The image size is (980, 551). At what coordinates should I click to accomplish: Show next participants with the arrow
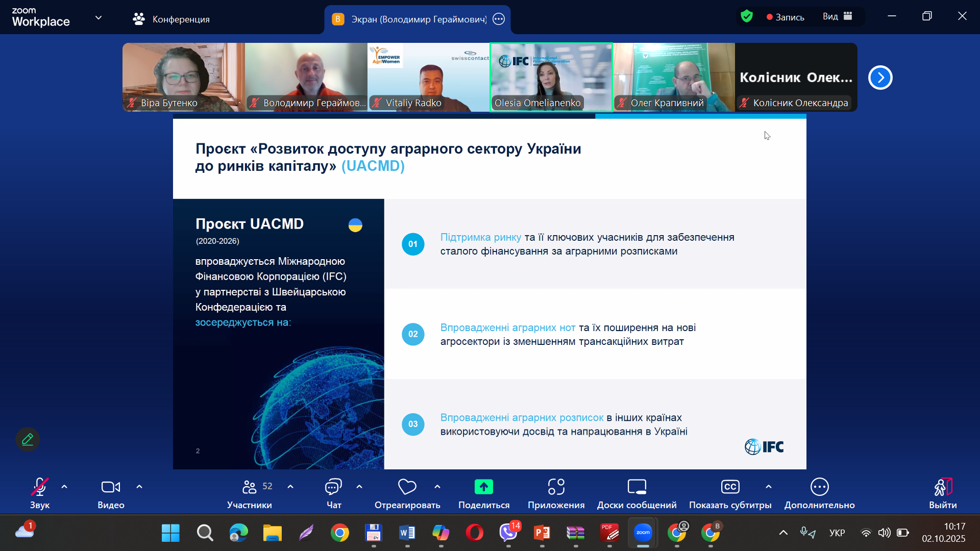coord(880,78)
